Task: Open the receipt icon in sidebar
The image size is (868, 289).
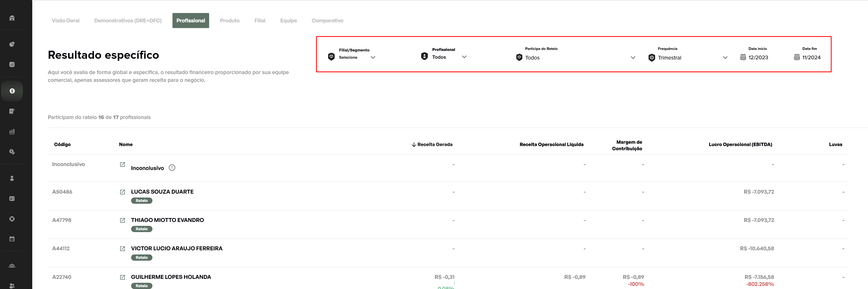Action: tap(12, 111)
